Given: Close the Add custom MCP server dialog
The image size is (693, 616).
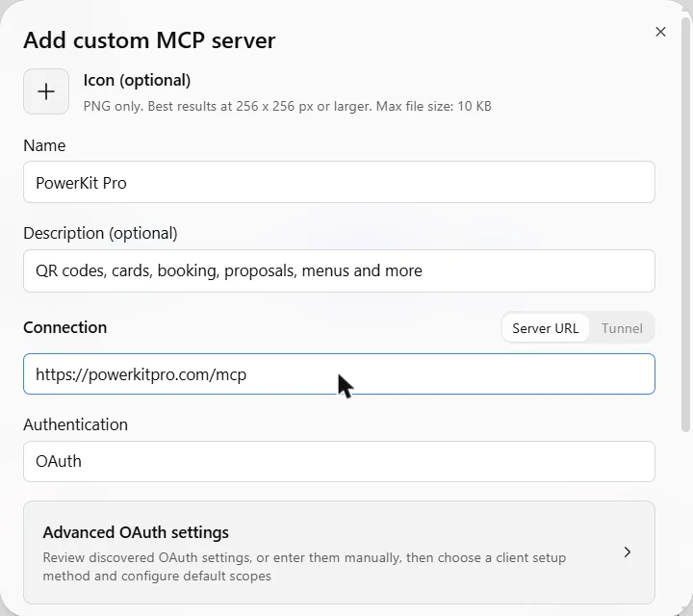Looking at the screenshot, I should click(660, 32).
